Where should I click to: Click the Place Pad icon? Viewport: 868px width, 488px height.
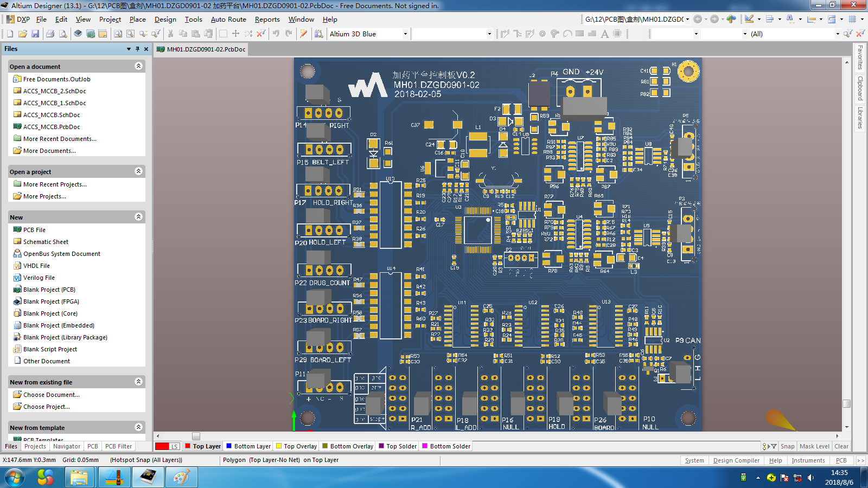(542, 34)
